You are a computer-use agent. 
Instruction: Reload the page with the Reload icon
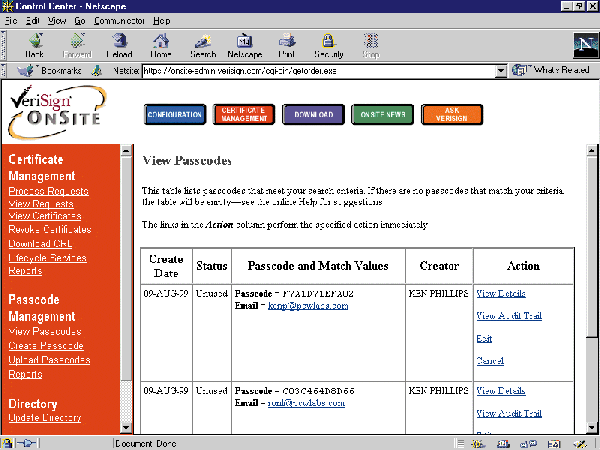(119, 41)
